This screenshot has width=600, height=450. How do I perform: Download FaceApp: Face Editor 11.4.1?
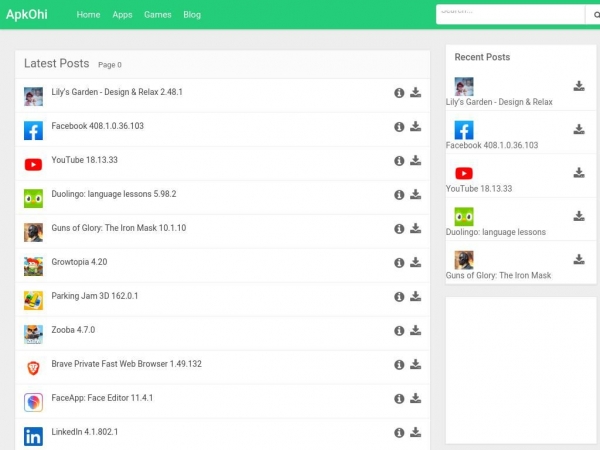[416, 398]
